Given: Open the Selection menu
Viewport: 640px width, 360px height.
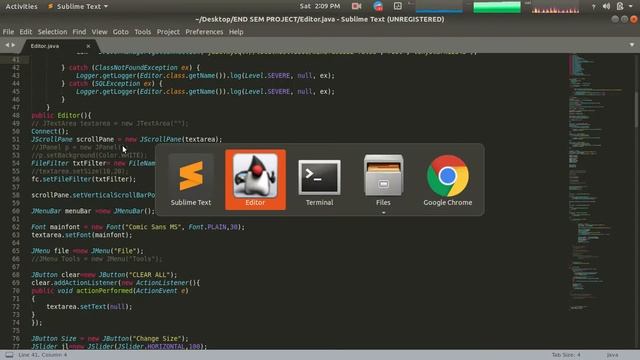Looking at the screenshot, I should point(52,32).
